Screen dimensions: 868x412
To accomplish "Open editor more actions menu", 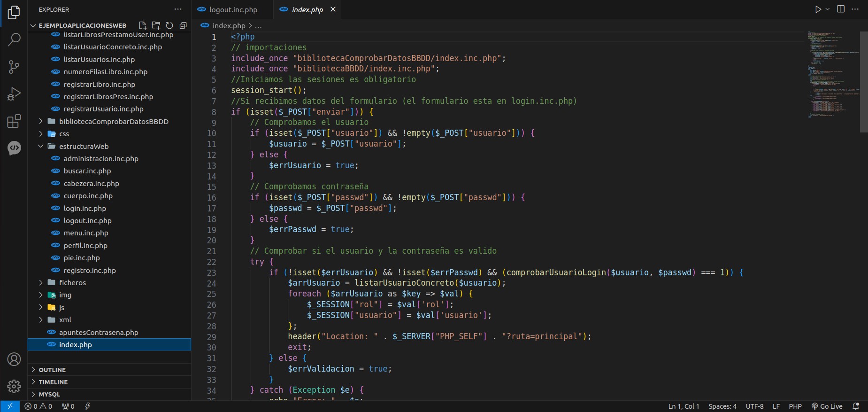I will [x=855, y=9].
